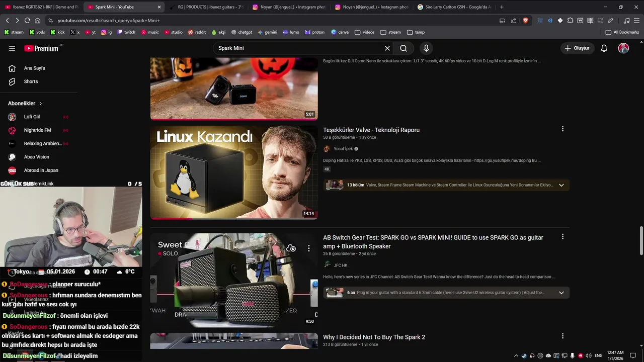The height and width of the screenshot is (362, 644).
Task: Switch to first Noyan Instagram tab
Action: [x=288, y=7]
